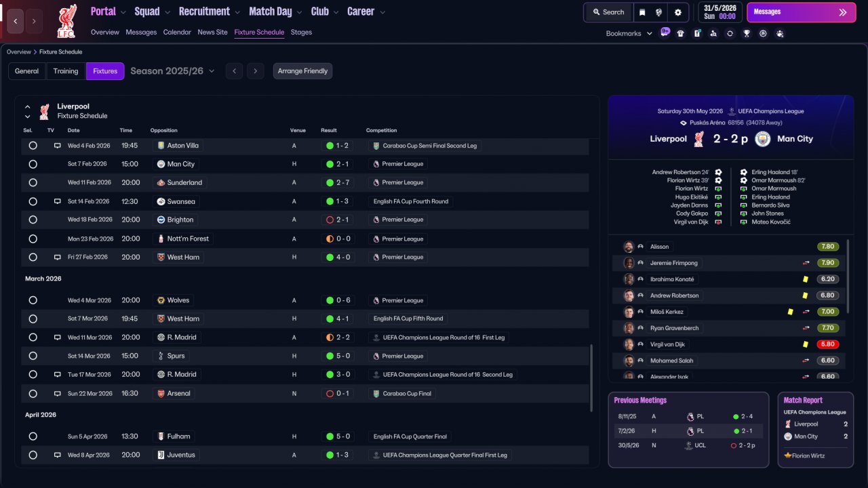Click the purple Messages continue button
Viewport: 868px width, 488px height.
[x=800, y=12]
